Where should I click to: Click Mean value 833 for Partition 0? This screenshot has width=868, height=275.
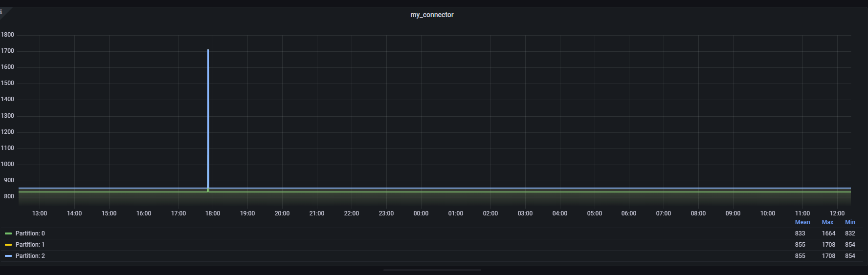[800, 233]
